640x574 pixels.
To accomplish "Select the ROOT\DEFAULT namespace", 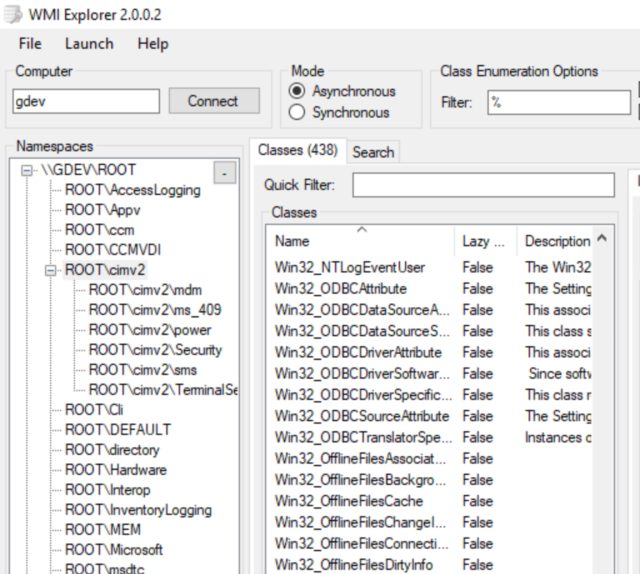I will point(118,430).
